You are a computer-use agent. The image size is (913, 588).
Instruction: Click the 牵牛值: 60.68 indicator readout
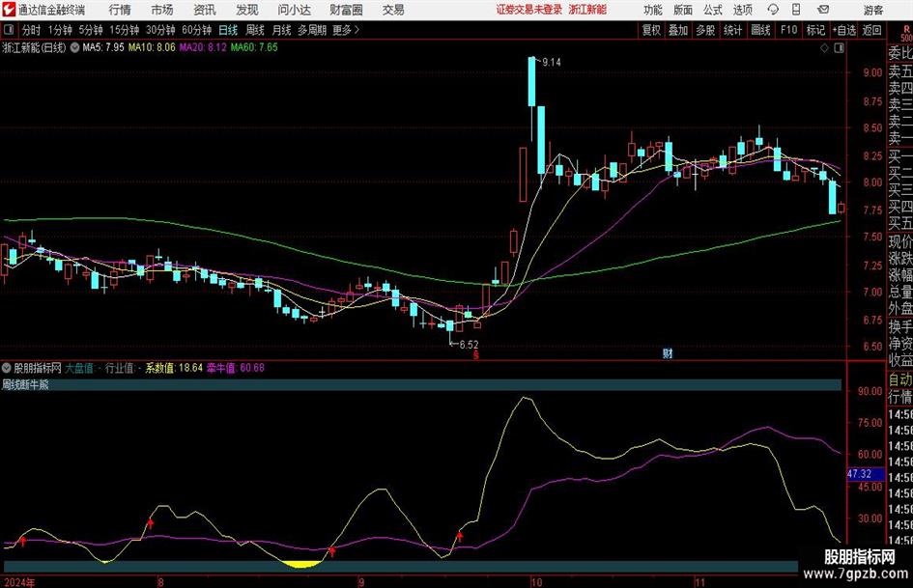(x=235, y=368)
